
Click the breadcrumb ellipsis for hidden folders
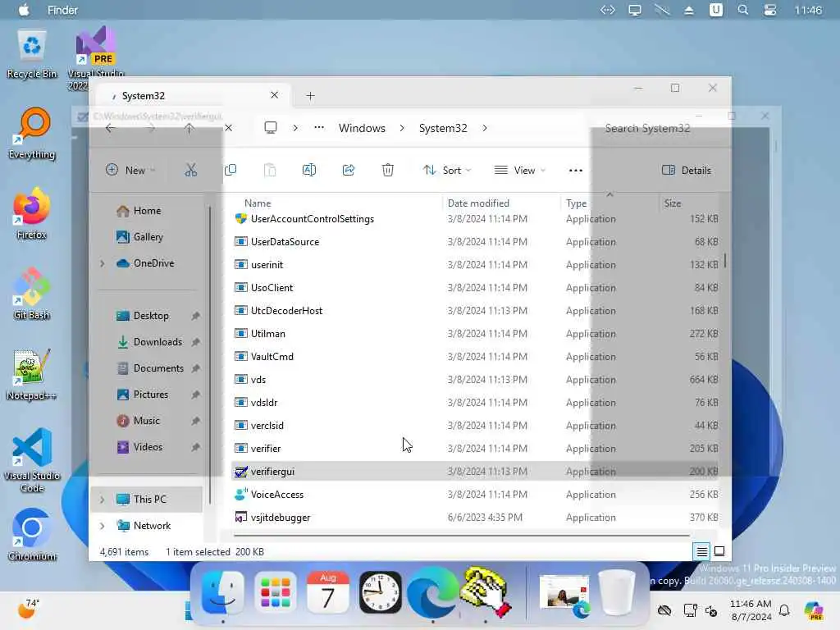[x=319, y=128]
